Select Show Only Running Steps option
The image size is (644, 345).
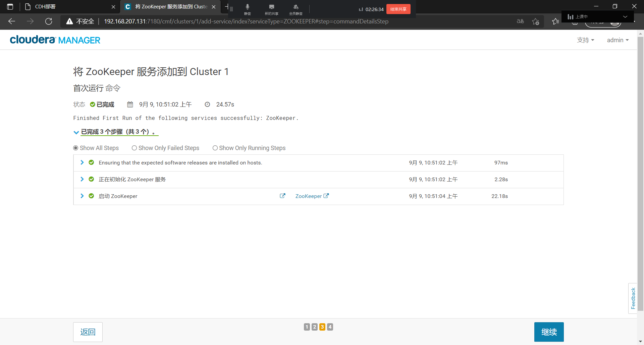coord(215,148)
